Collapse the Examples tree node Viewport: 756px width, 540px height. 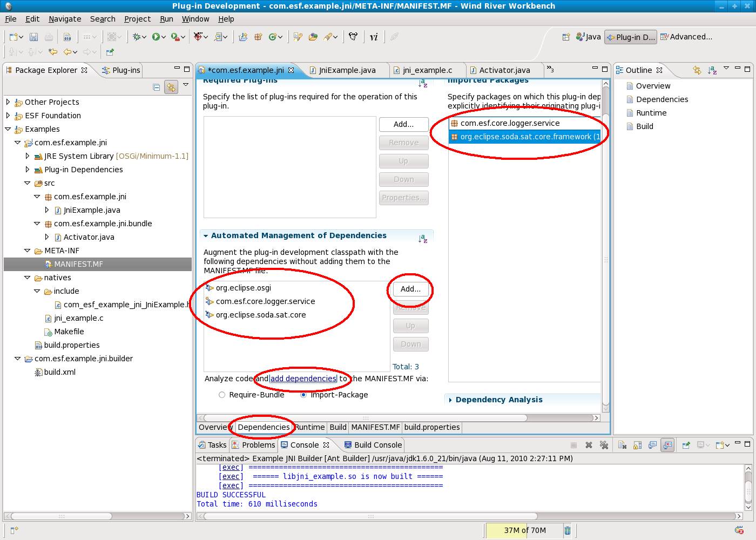point(8,129)
